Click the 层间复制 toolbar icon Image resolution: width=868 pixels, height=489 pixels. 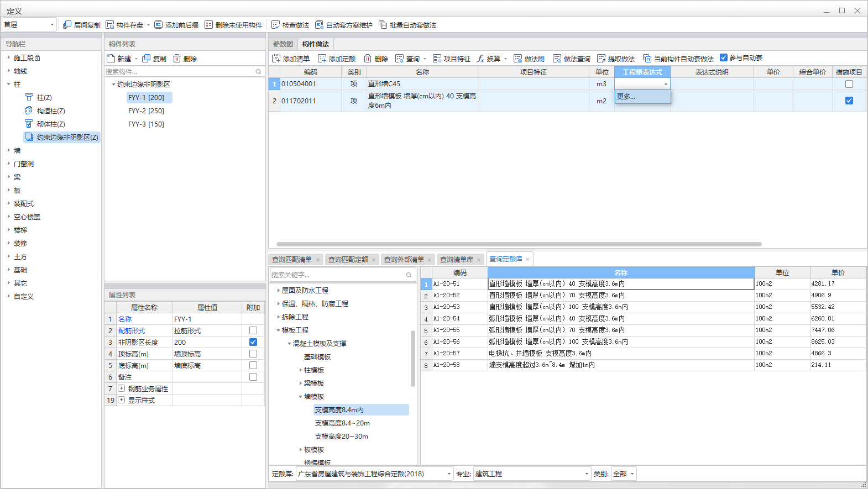[81, 25]
